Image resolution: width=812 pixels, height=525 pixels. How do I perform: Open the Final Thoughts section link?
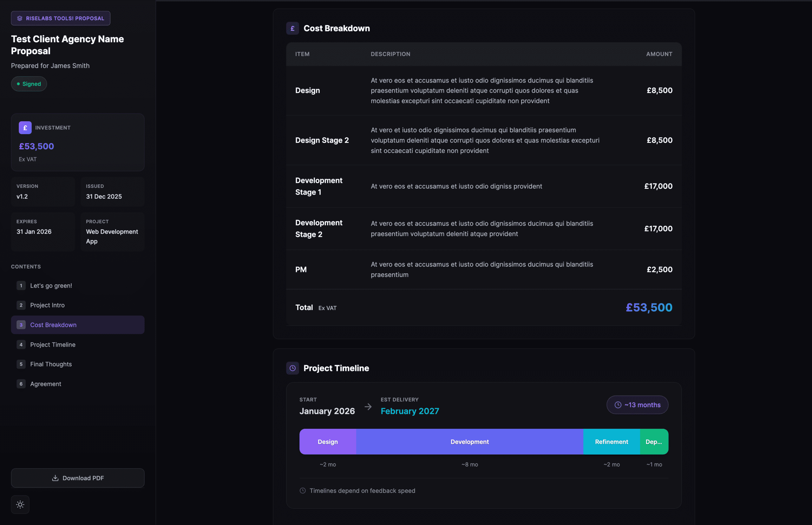(51, 364)
